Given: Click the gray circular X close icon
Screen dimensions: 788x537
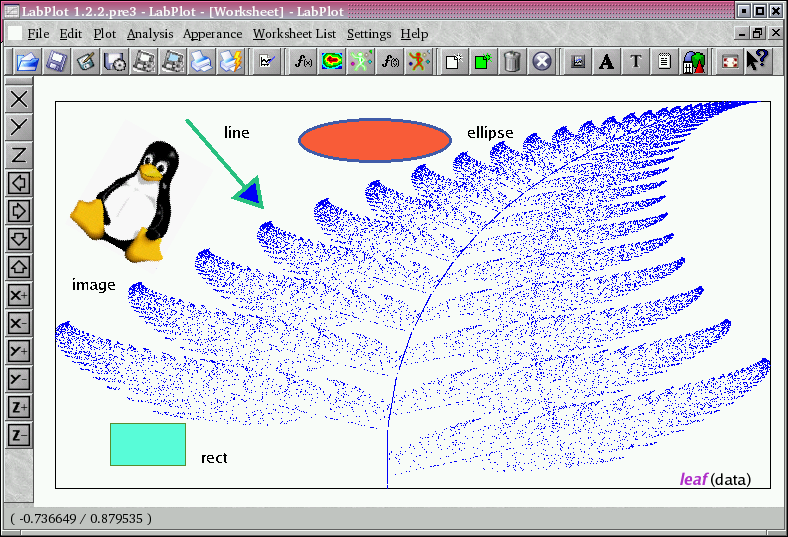Looking at the screenshot, I should tap(541, 62).
